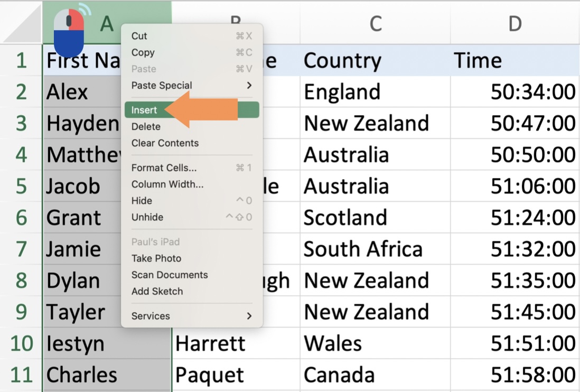The image size is (580, 392).
Task: Select row 7 header
Action: point(21,249)
